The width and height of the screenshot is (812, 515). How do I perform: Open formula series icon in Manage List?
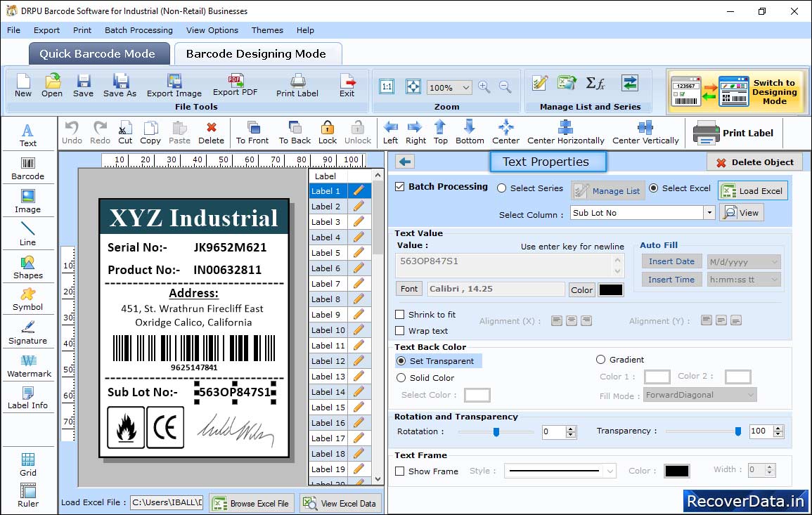[595, 83]
